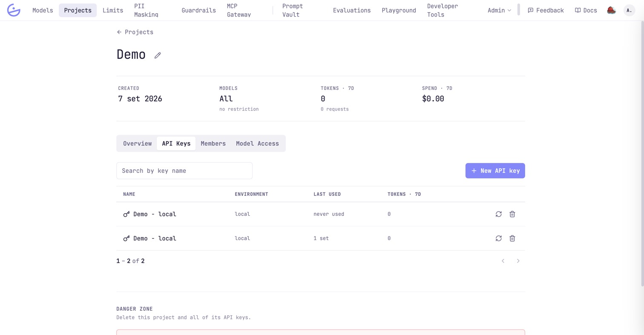This screenshot has width=644, height=335.
Task: Delete the never-used Demo - local key
Action: [x=512, y=214]
